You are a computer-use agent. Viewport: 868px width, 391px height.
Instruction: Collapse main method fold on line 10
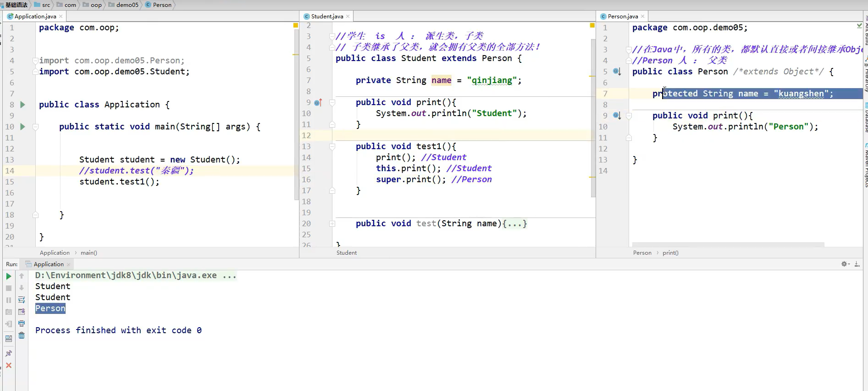[35, 127]
